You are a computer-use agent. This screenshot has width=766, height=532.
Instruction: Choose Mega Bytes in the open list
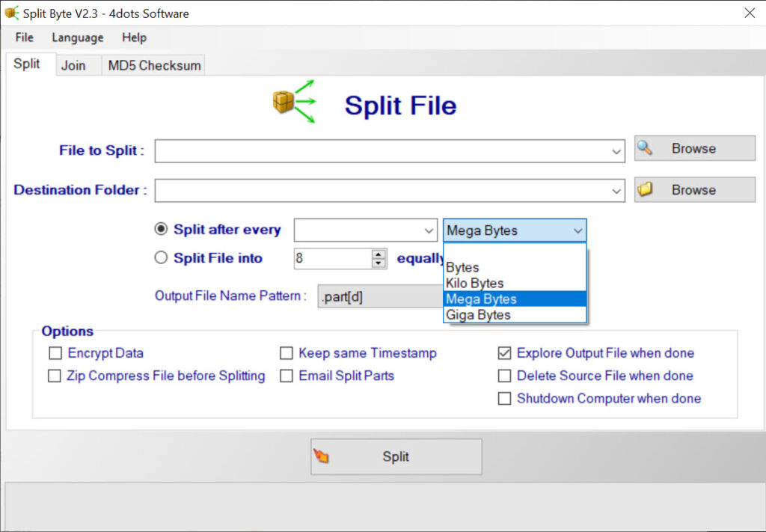[x=515, y=299]
